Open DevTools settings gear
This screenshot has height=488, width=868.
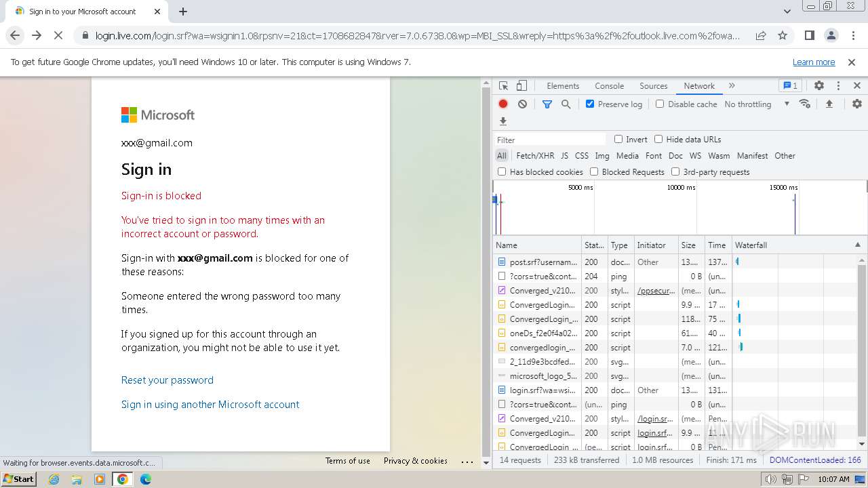click(819, 86)
